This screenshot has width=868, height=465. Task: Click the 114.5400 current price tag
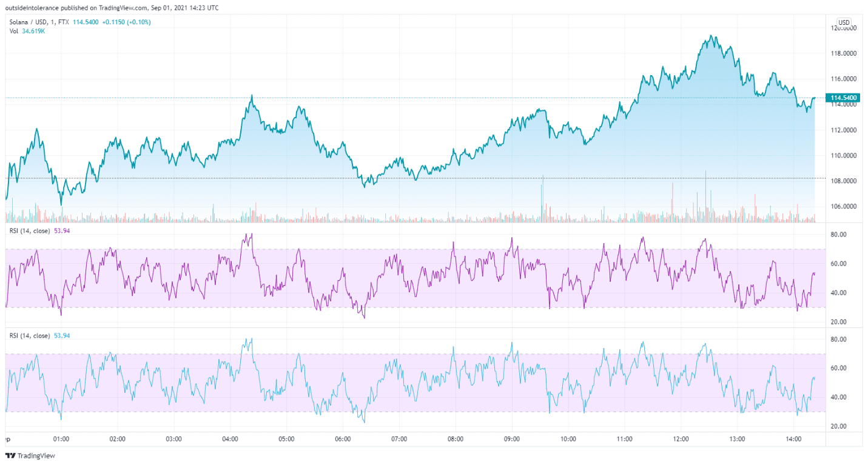(x=844, y=98)
